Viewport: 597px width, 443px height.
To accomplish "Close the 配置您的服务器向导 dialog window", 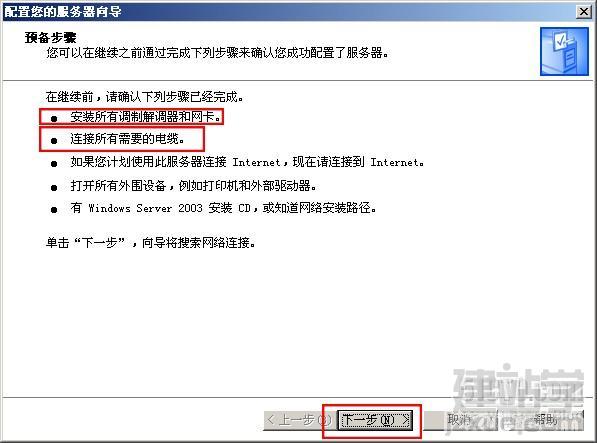I will (583, 12).
